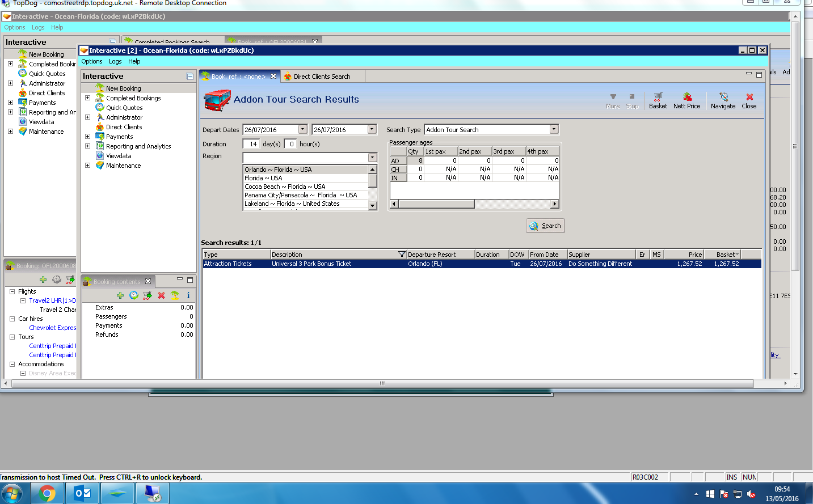Click the Direct Clients icon in Interactive [2]

coord(100,127)
